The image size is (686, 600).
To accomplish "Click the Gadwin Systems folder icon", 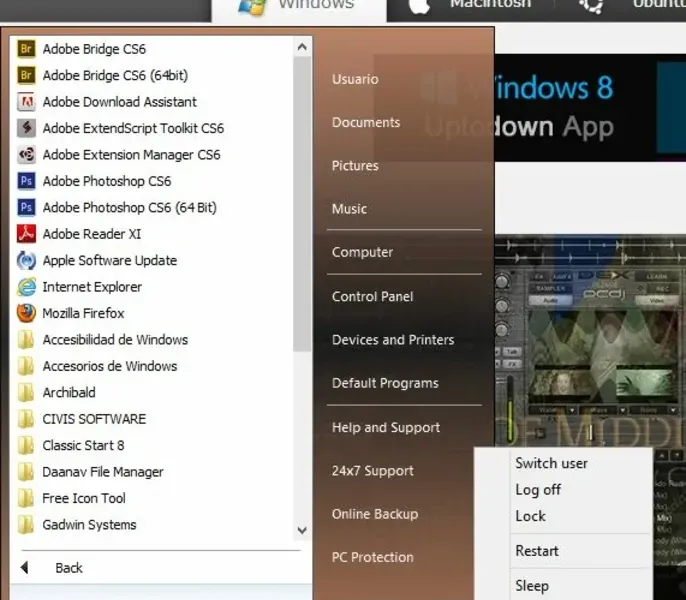I will coord(26,525).
